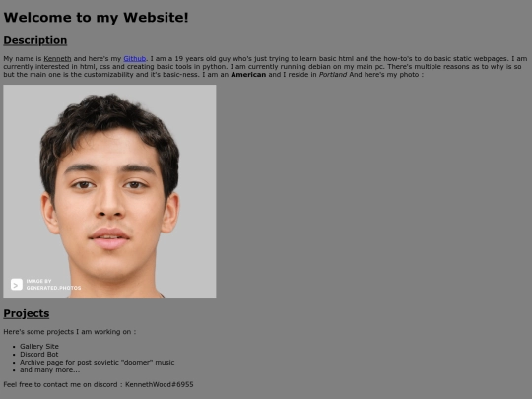Click the bold word American
Image resolution: width=532 pixels, height=399 pixels.
(x=248, y=74)
